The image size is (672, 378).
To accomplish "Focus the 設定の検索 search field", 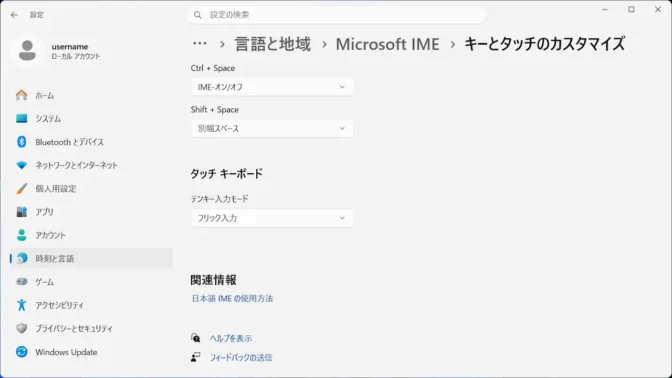I will coord(336,15).
